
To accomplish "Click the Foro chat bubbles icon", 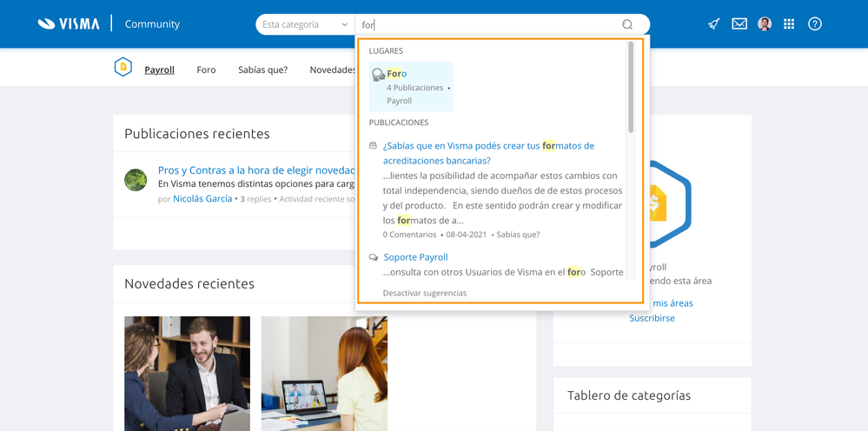I will [x=379, y=75].
